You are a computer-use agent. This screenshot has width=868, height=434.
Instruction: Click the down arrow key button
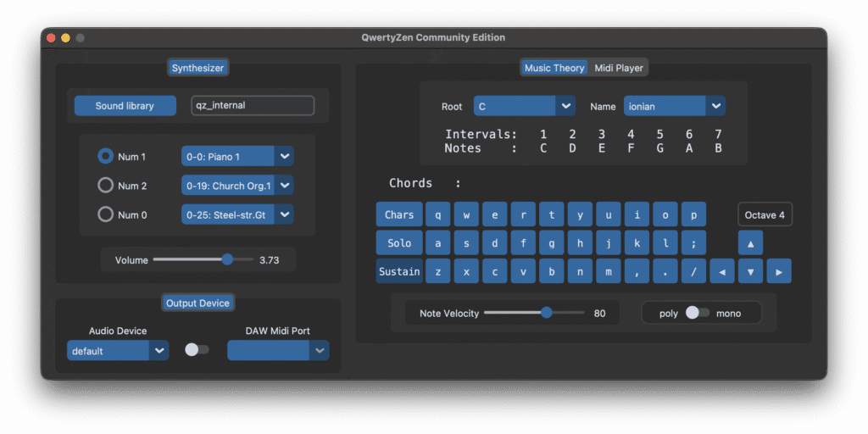(x=751, y=271)
